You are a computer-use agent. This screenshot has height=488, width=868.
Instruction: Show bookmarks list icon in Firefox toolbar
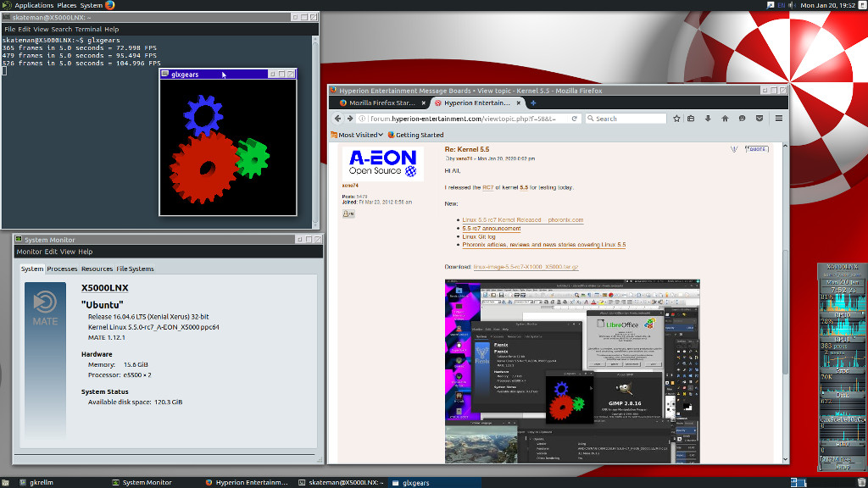[x=691, y=119]
